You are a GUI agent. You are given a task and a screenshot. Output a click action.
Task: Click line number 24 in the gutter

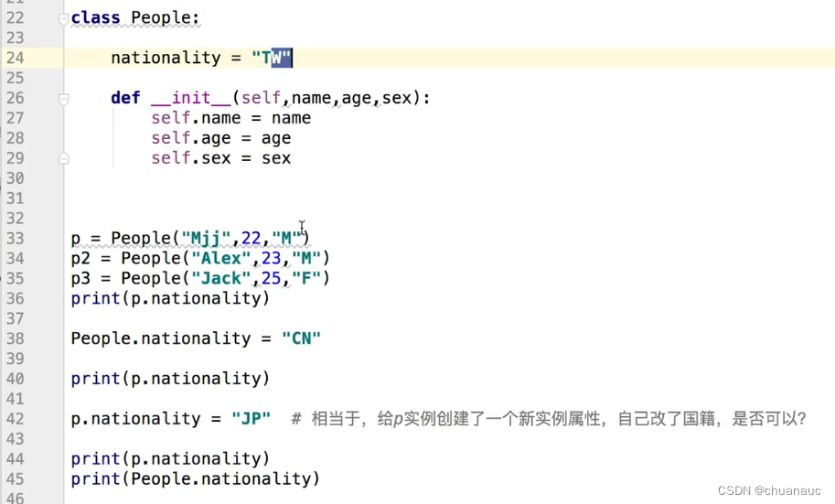tap(16, 58)
